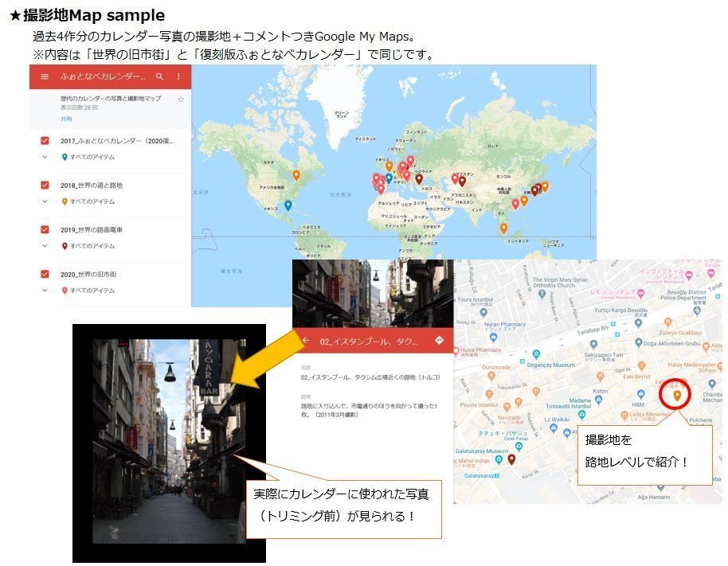Select the 02_イスタンブール title bar of the detail panel

point(369,342)
